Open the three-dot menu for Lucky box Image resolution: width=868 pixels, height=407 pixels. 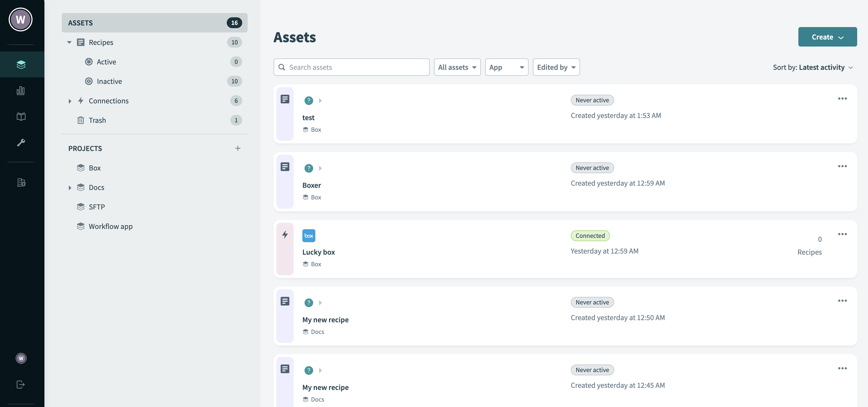tap(842, 234)
